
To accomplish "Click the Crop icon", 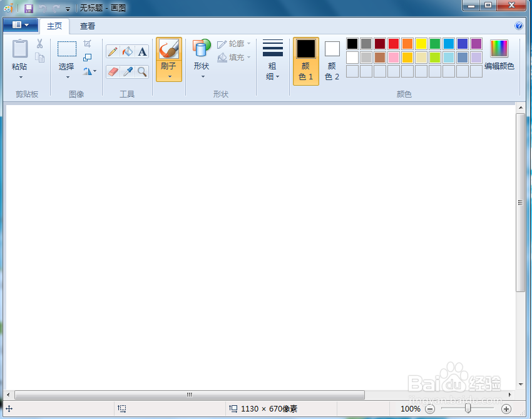I will (87, 43).
